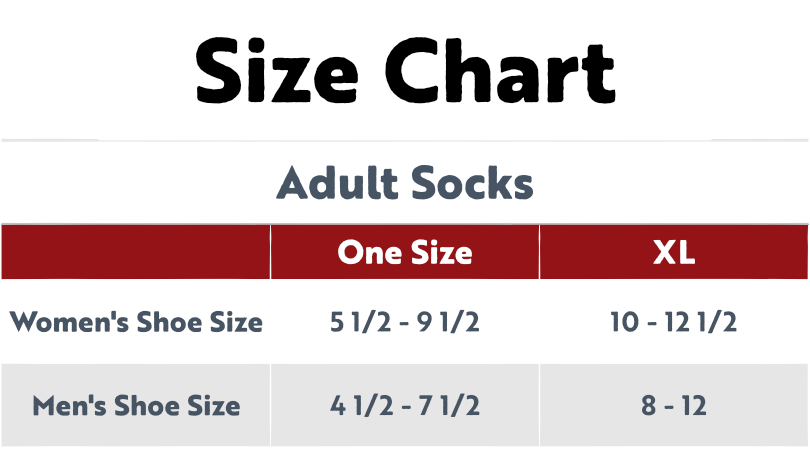Click the "Men's Shoe Size" row label
Screen dimensions: 810x449
click(x=136, y=405)
